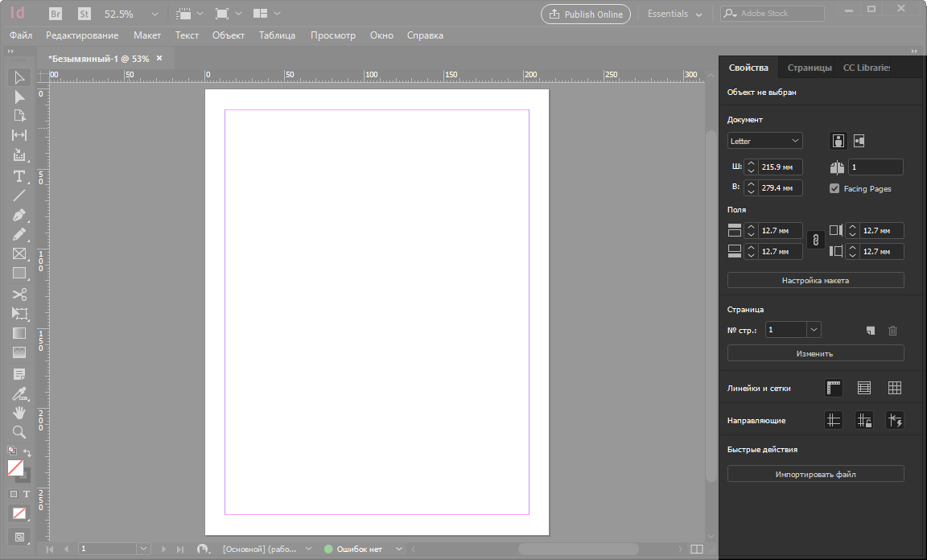Close the Безымянный-1 document tab
The image size is (927, 560).
pos(159,58)
